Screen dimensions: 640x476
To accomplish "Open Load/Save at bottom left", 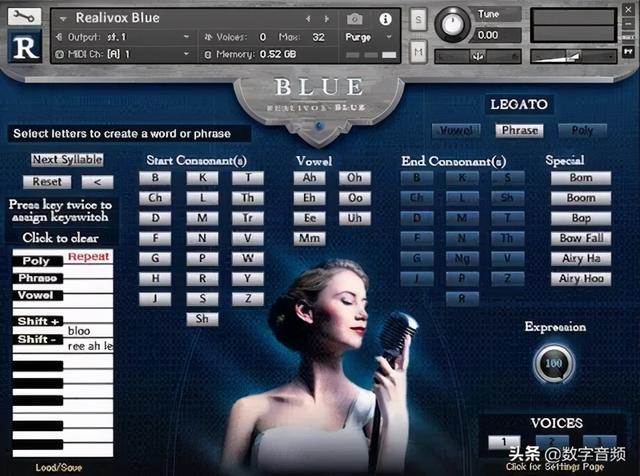I will click(59, 467).
